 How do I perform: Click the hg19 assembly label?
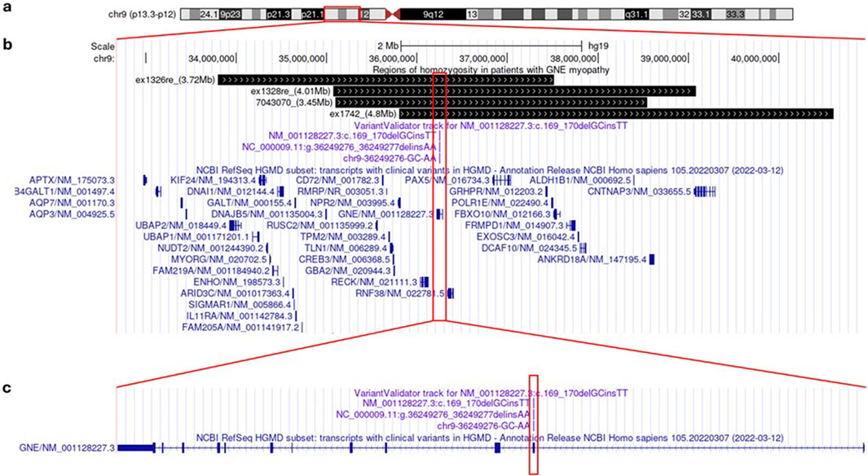coord(597,46)
